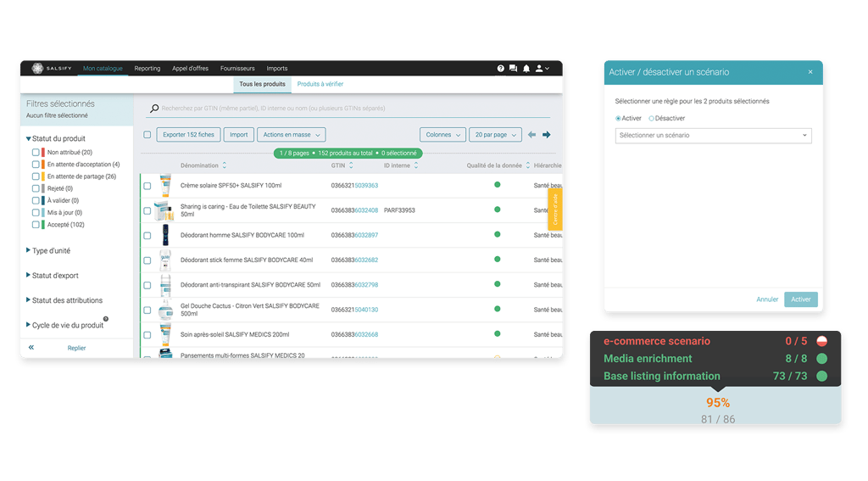The height and width of the screenshot is (481, 868).
Task: Click the green Accepté color marker
Action: pyautogui.click(x=42, y=225)
